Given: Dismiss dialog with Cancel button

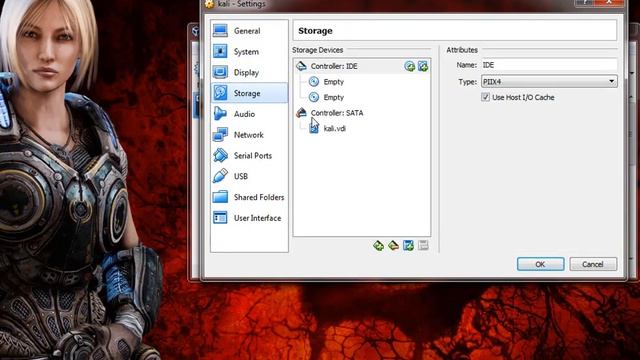Looking at the screenshot, I should point(593,264).
